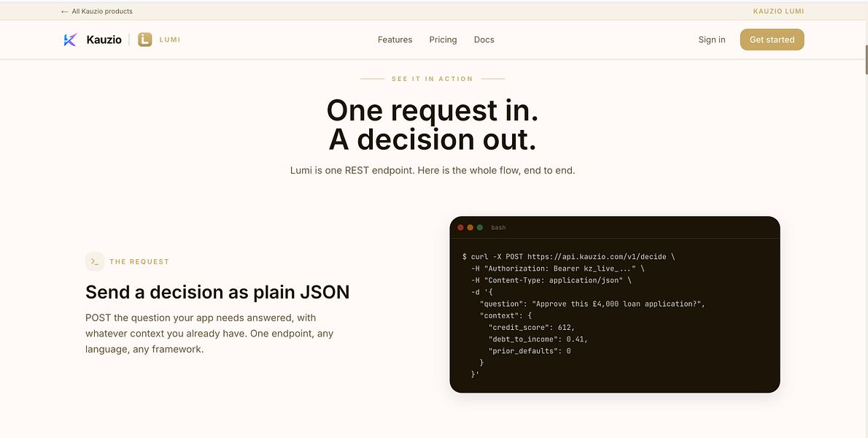Click the -d '{ line in code
The image size is (868, 438).
coord(481,293)
